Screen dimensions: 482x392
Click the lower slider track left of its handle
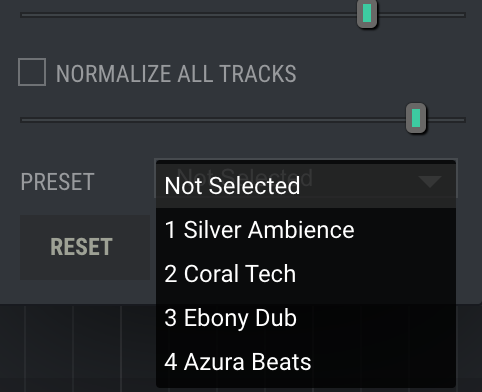point(213,120)
